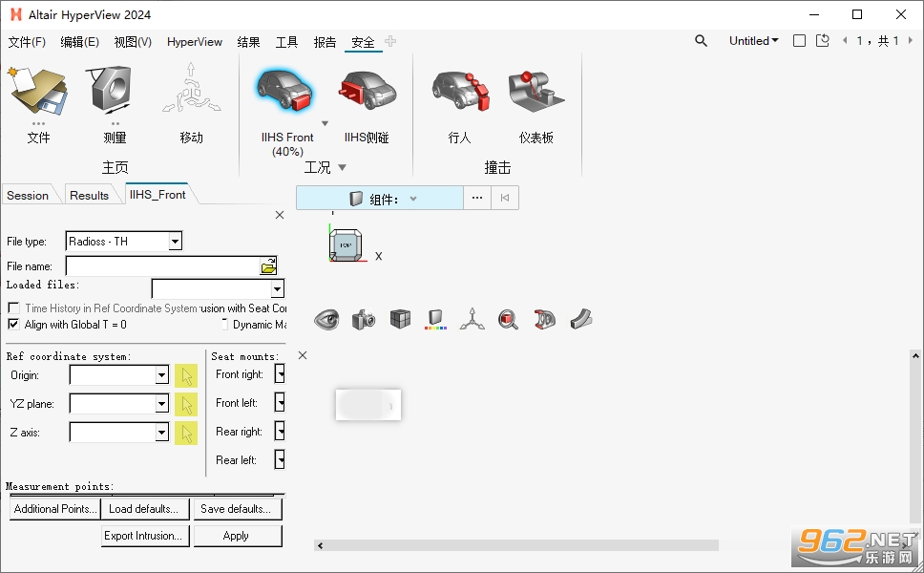This screenshot has height=573, width=924.
Task: Launch the IIHS侧碰 side impact tool
Action: [367, 91]
